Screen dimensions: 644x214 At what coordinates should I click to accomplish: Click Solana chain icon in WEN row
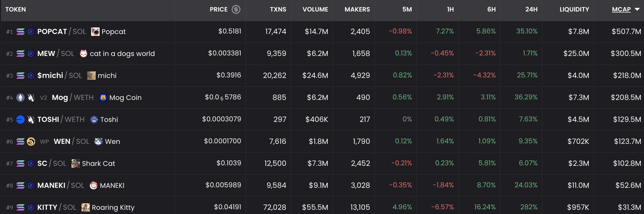click(20, 142)
